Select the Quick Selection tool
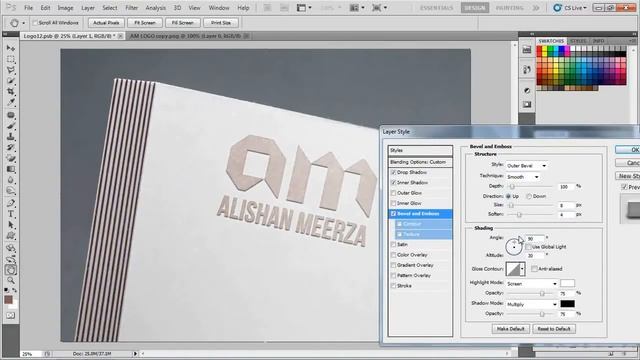The width and height of the screenshot is (640, 360). click(11, 81)
